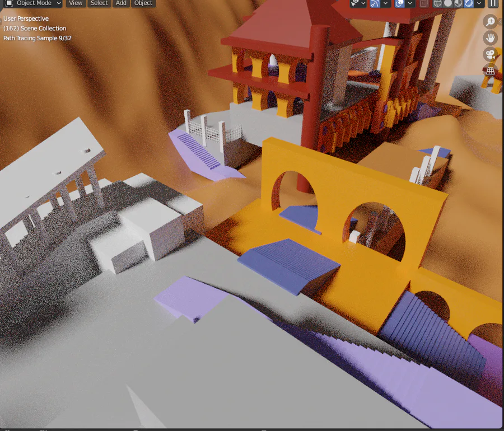Open the Select menu
The height and width of the screenshot is (431, 504).
(x=99, y=3)
